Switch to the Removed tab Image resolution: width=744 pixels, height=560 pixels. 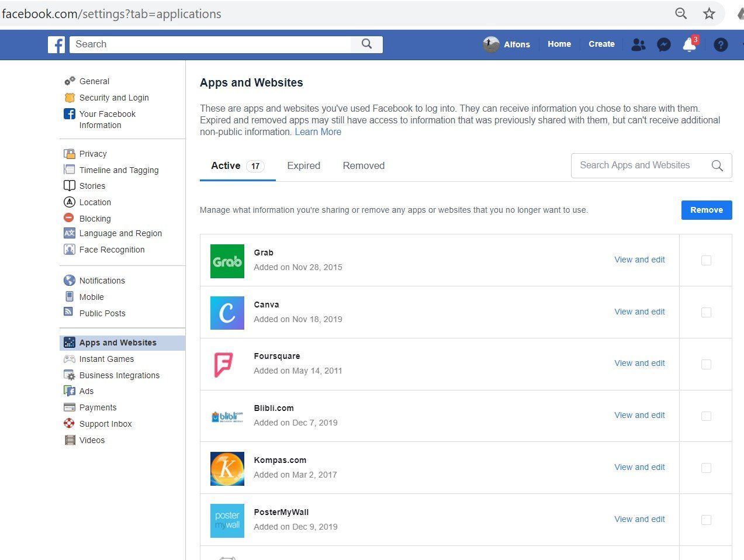click(364, 166)
